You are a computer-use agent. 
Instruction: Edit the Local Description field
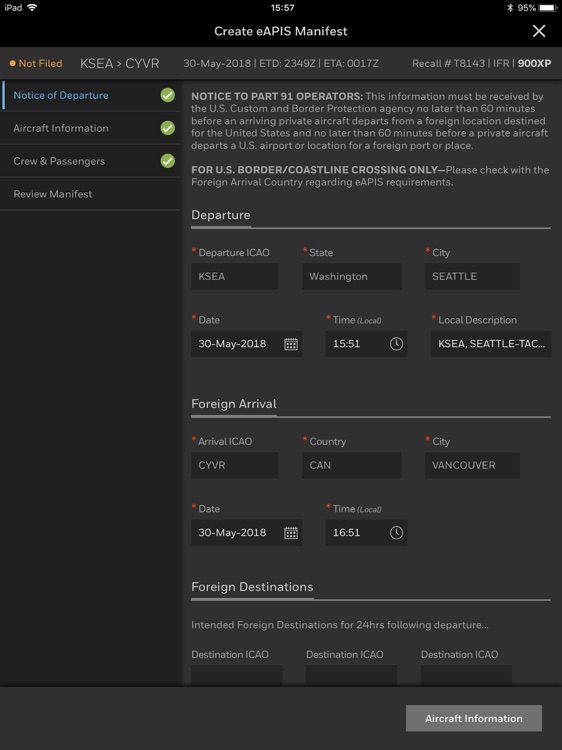pyautogui.click(x=491, y=344)
